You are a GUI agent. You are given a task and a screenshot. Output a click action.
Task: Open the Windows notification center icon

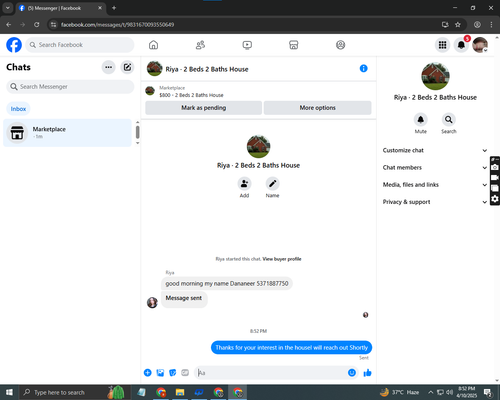tap(488, 392)
